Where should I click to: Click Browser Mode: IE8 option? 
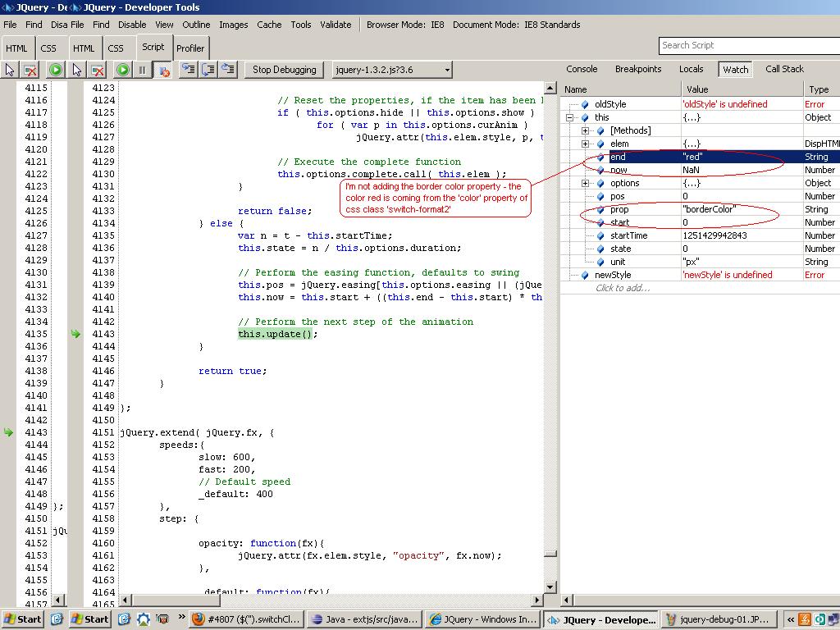coord(405,25)
